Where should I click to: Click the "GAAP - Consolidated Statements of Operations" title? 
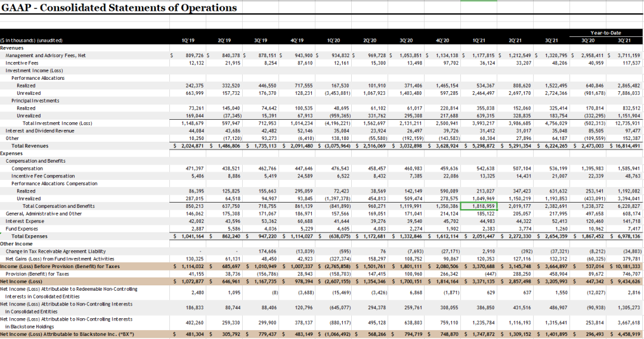[x=119, y=7]
